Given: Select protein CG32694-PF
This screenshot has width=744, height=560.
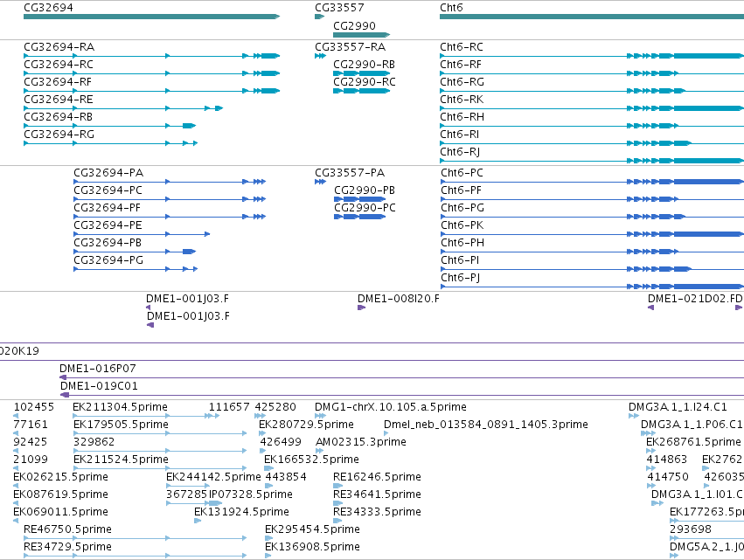Looking at the screenshot, I should (x=170, y=217).
